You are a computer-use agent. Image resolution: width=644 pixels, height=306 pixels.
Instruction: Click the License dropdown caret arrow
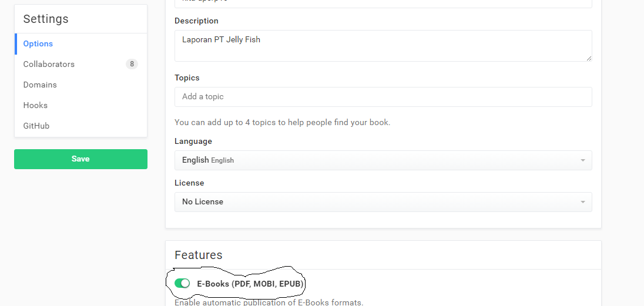click(582, 202)
